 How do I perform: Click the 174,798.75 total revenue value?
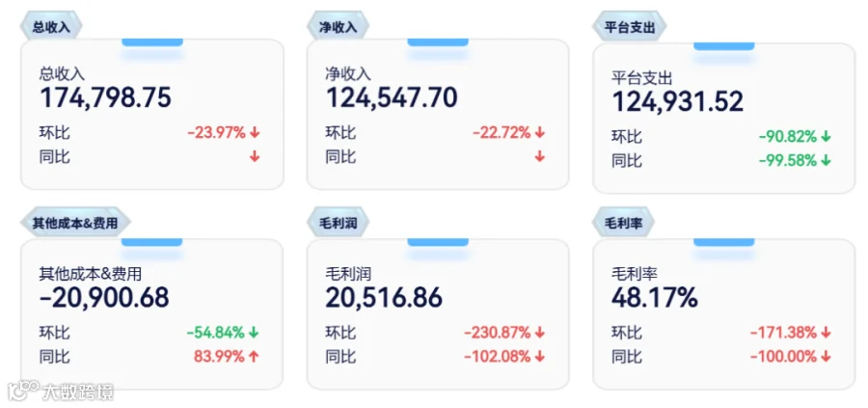(x=106, y=97)
